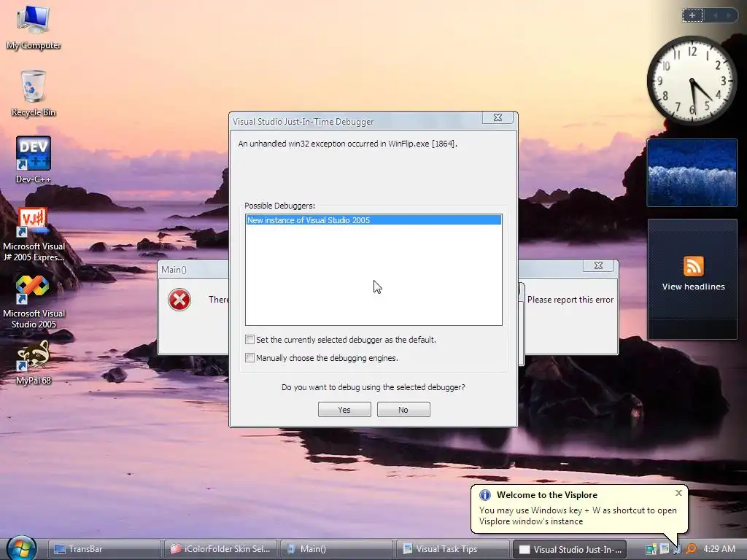Viewport: 747px width, 560px height.
Task: Launch Microsoft Visual Studio 2005 shortcut
Action: tap(34, 302)
